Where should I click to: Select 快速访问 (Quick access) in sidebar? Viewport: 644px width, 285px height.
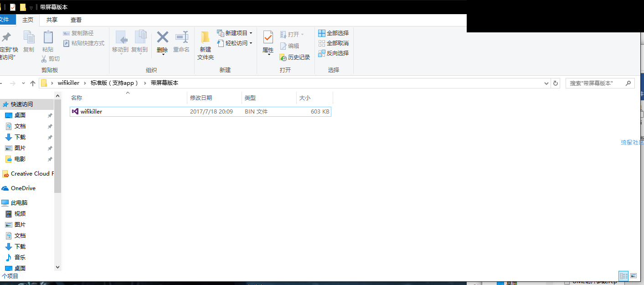point(22,104)
